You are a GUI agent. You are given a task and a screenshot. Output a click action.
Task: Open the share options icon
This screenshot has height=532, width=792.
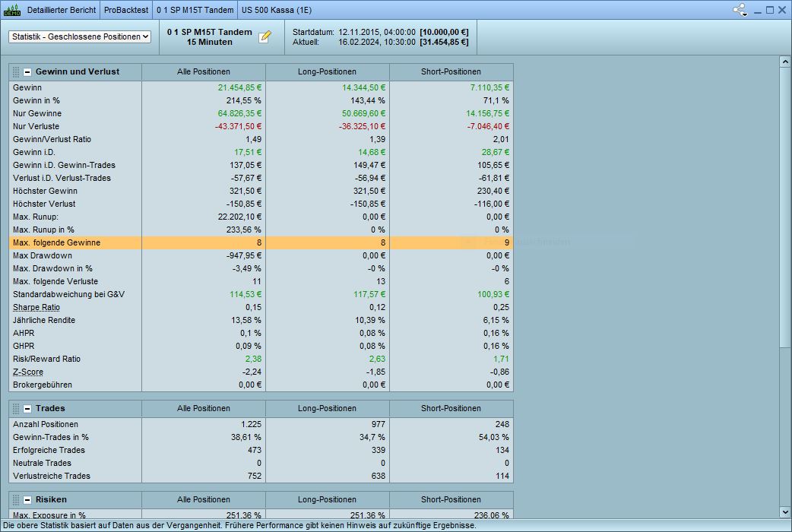pyautogui.click(x=740, y=10)
